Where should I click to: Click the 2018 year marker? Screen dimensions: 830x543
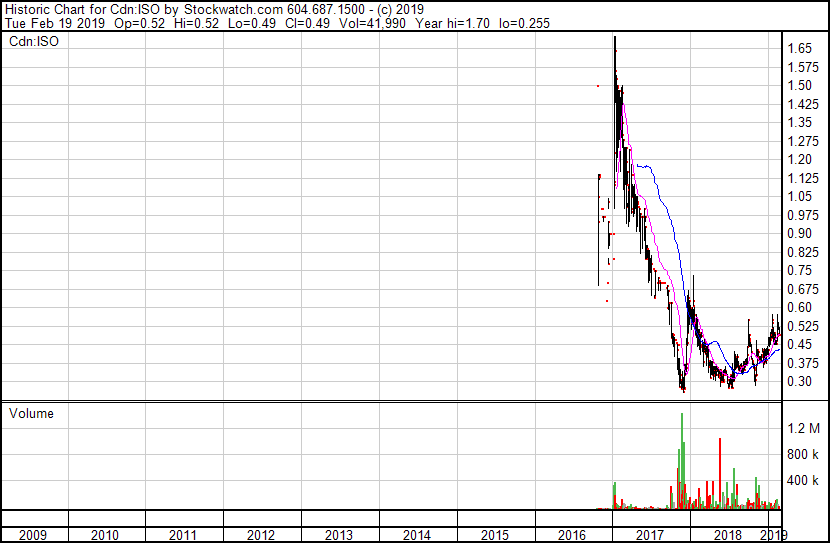[729, 535]
